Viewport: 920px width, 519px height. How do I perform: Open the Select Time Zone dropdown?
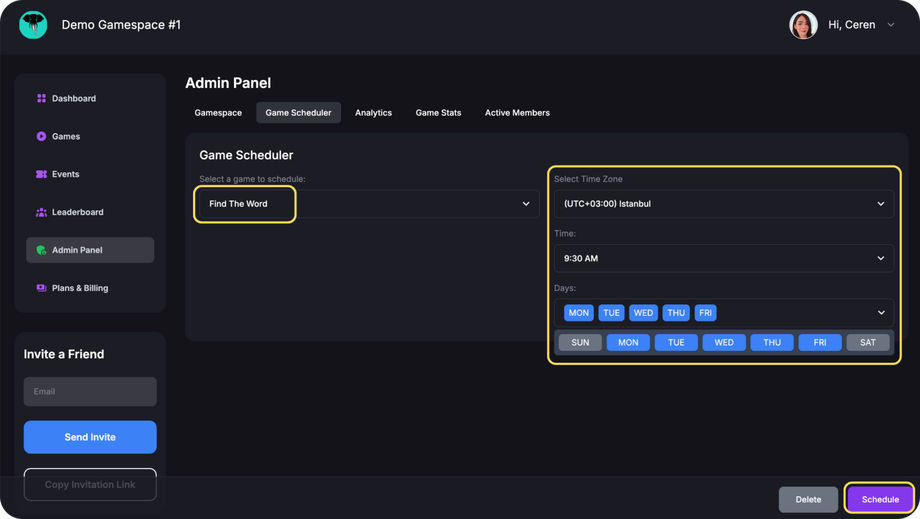723,204
